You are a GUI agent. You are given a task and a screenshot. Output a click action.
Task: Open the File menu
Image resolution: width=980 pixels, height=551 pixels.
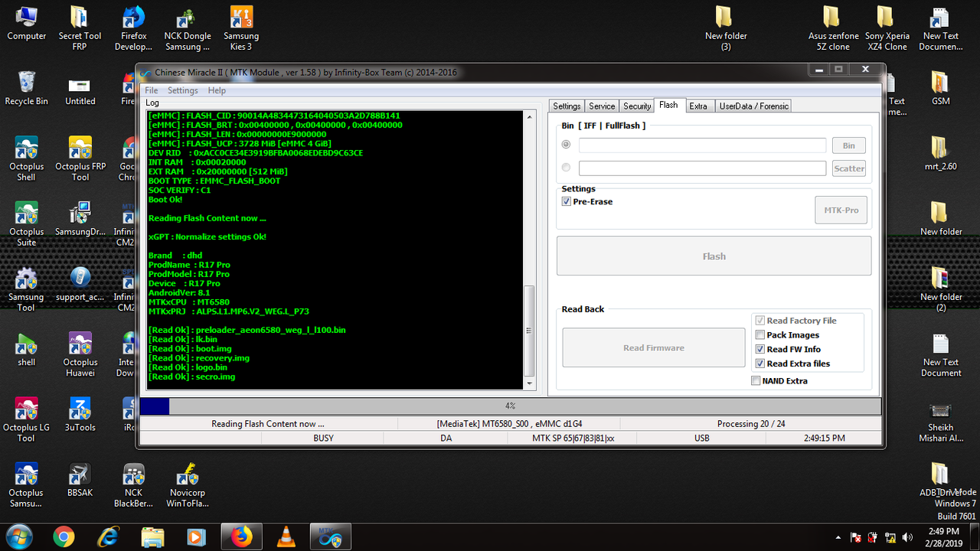[152, 90]
